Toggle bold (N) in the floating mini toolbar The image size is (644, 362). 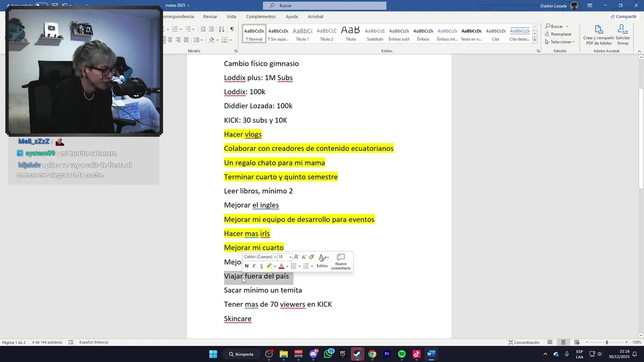(x=247, y=266)
